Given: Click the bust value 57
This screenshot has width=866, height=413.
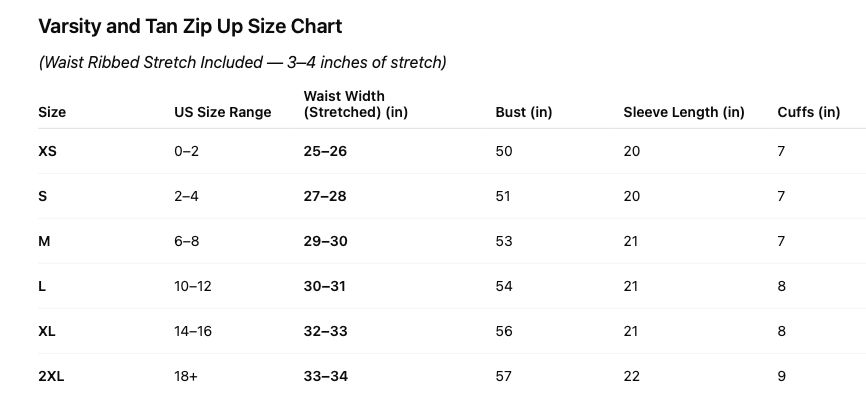Looking at the screenshot, I should click(504, 376).
